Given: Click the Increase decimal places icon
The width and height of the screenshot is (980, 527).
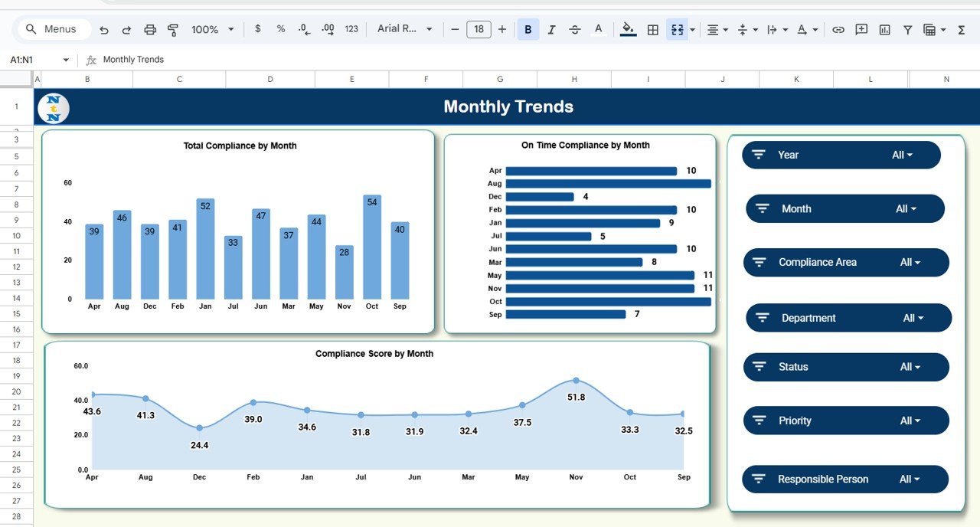Looking at the screenshot, I should [x=327, y=29].
